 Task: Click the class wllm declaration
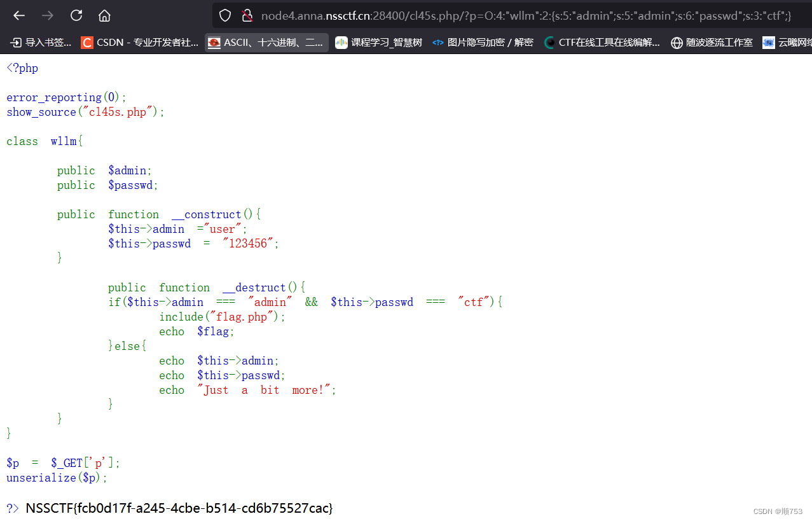[45, 141]
